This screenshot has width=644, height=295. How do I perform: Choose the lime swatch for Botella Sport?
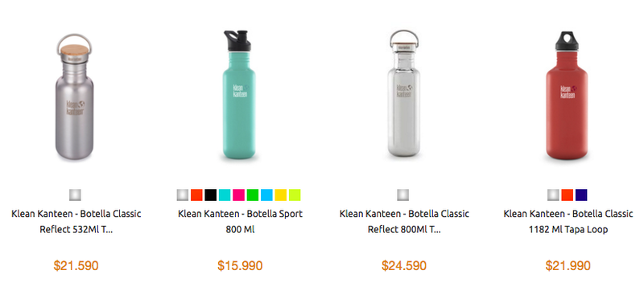pyautogui.click(x=295, y=195)
